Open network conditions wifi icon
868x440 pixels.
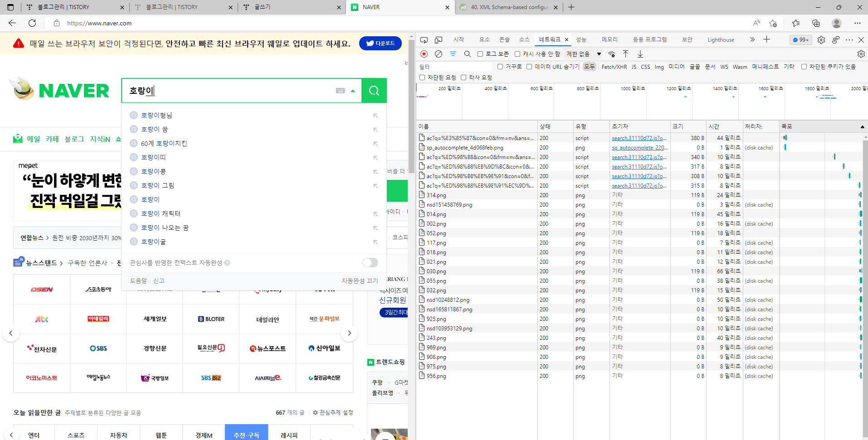pyautogui.click(x=611, y=54)
